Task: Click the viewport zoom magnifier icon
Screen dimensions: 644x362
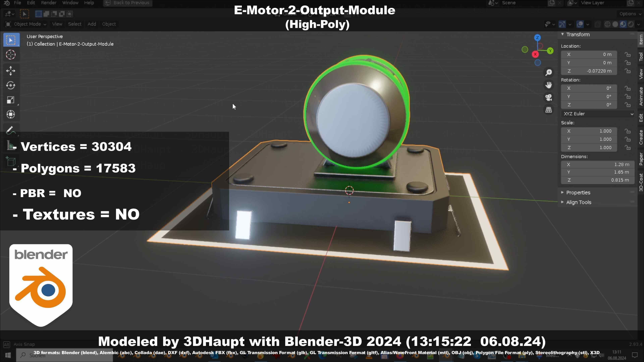Action: click(x=549, y=72)
